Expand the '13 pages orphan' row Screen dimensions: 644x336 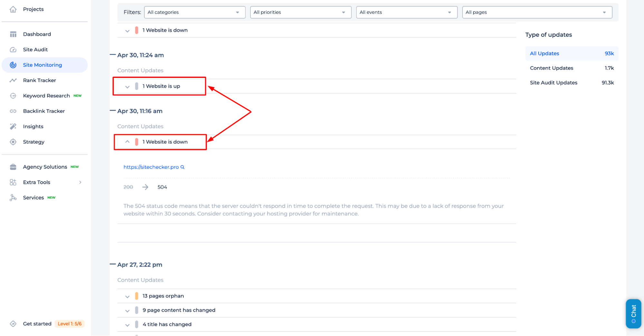coord(127,296)
